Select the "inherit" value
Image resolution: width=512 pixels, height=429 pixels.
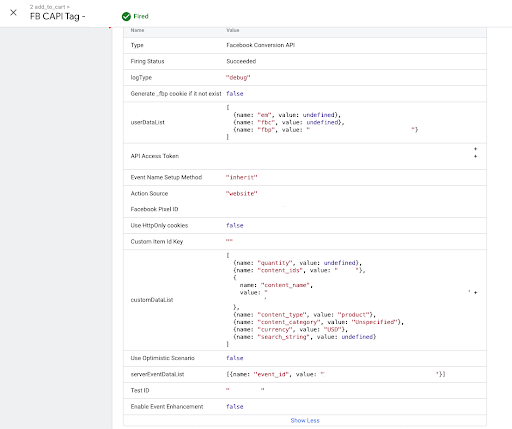[x=242, y=177]
